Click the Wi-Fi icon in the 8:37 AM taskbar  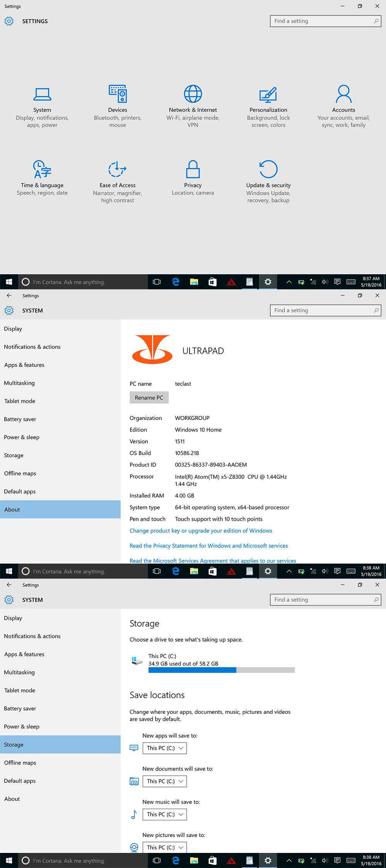pos(313,282)
